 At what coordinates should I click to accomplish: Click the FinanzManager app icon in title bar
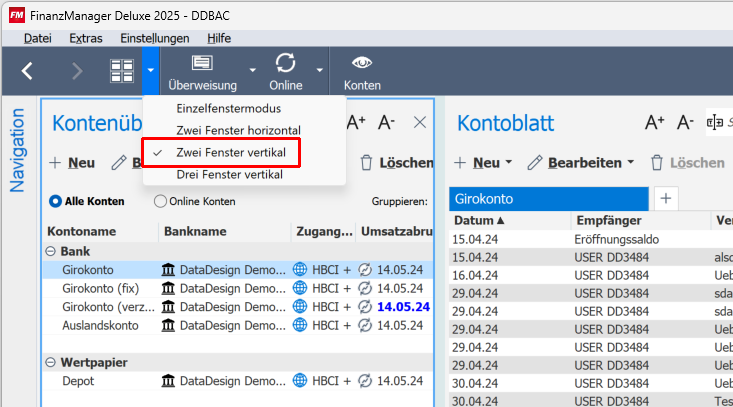pyautogui.click(x=16, y=15)
